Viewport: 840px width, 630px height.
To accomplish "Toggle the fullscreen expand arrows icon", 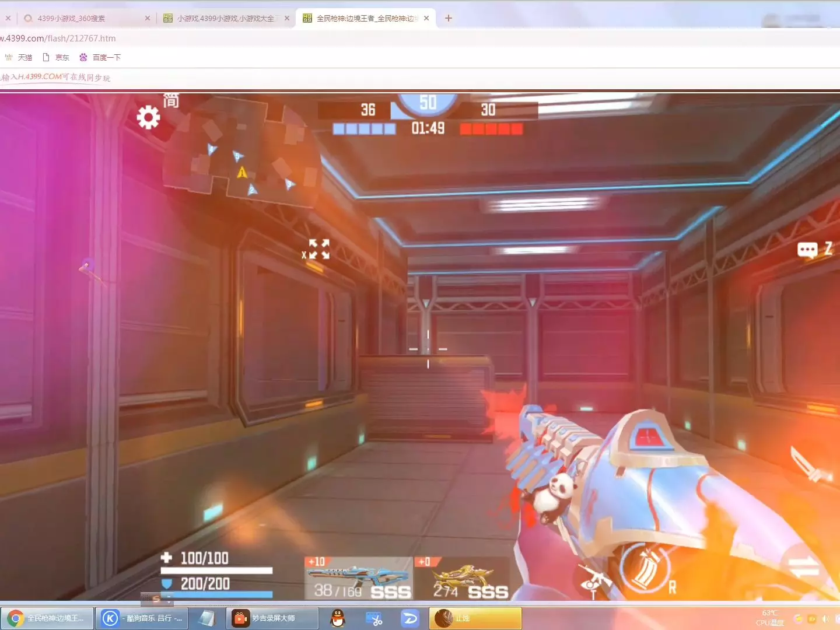I will (319, 249).
